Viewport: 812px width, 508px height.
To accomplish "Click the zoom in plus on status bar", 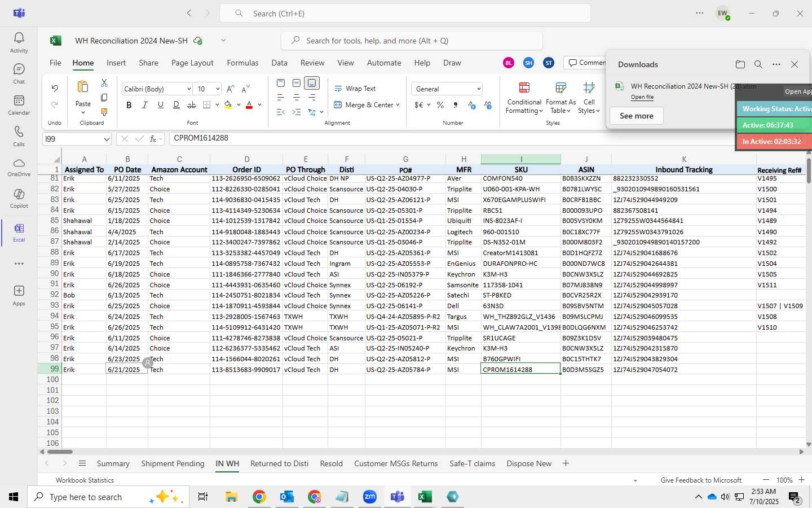I will click(x=801, y=480).
